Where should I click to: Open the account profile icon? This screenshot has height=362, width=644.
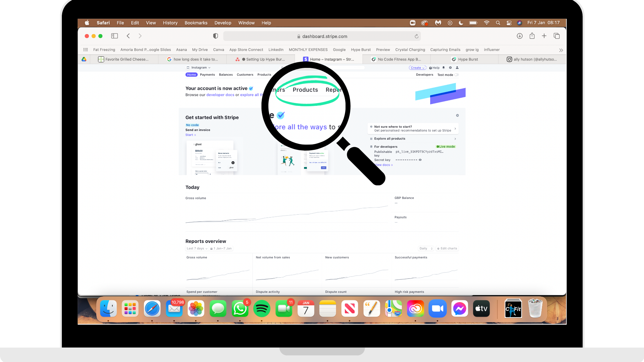tap(457, 68)
